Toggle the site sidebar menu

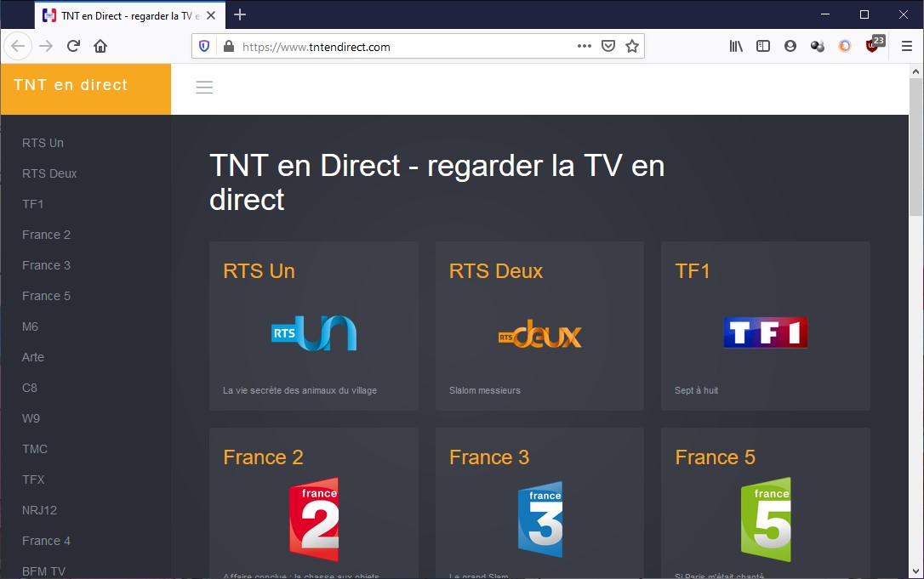204,88
